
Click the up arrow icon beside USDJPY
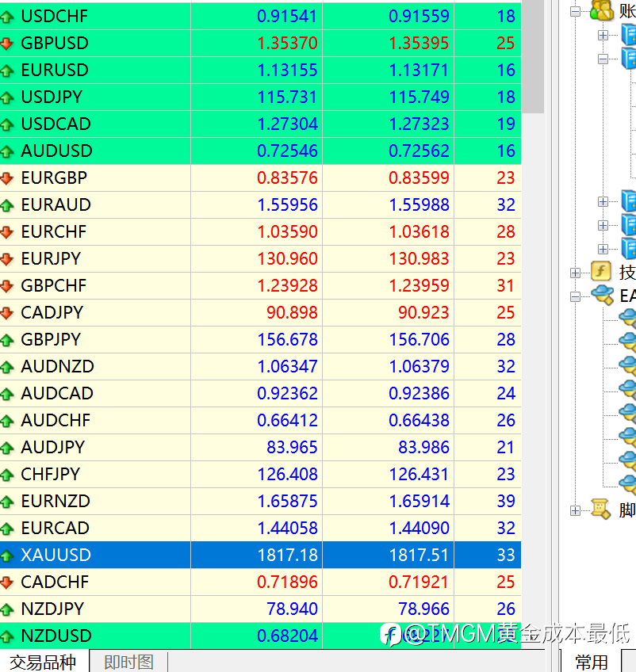6,97
